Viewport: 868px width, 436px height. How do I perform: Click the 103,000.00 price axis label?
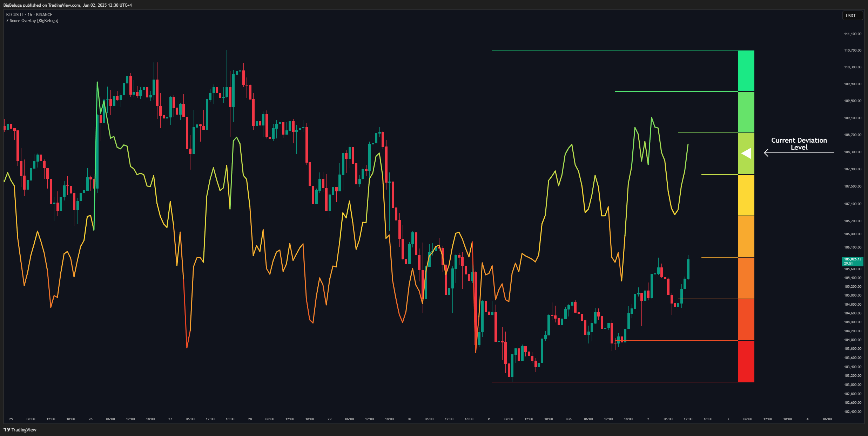click(x=853, y=385)
